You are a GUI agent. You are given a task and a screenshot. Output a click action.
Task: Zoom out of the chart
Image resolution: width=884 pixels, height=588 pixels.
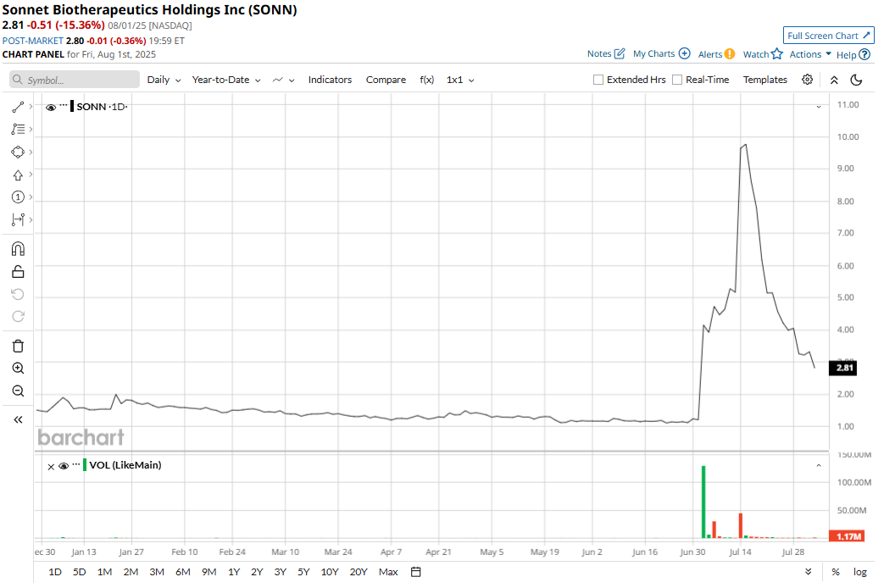(18, 391)
